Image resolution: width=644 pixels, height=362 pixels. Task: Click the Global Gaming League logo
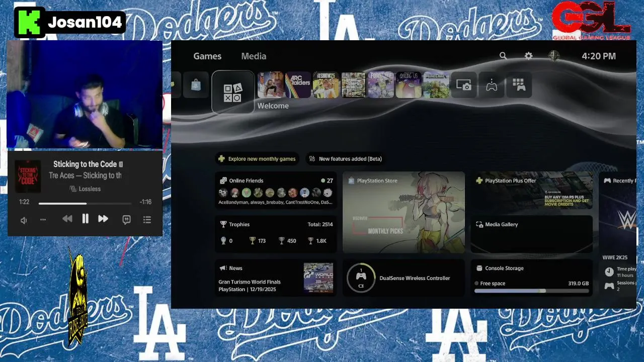[x=591, y=21]
